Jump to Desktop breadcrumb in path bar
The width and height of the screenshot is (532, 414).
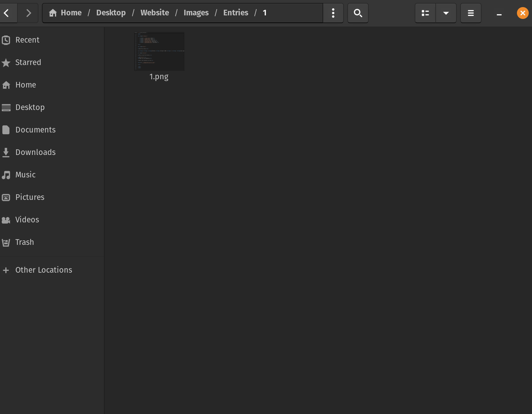pyautogui.click(x=111, y=13)
